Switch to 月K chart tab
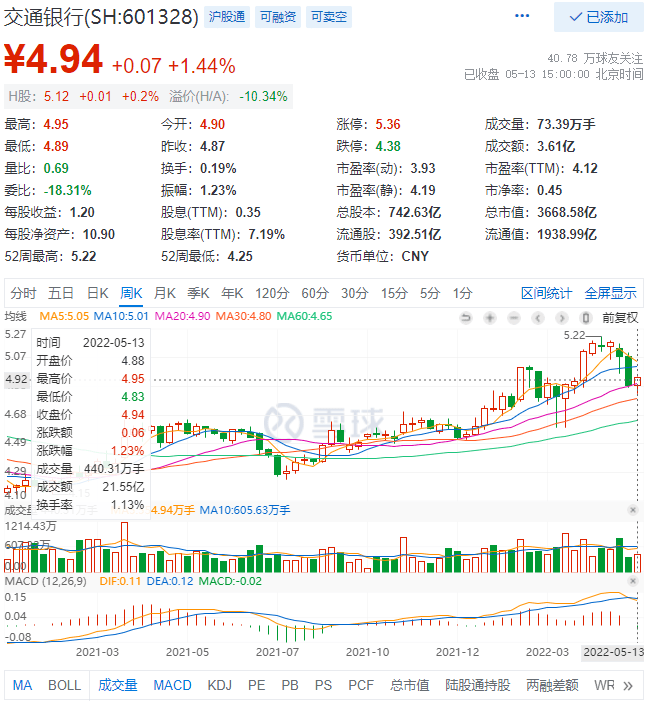Screen dimensions: 648x708 [165, 293]
